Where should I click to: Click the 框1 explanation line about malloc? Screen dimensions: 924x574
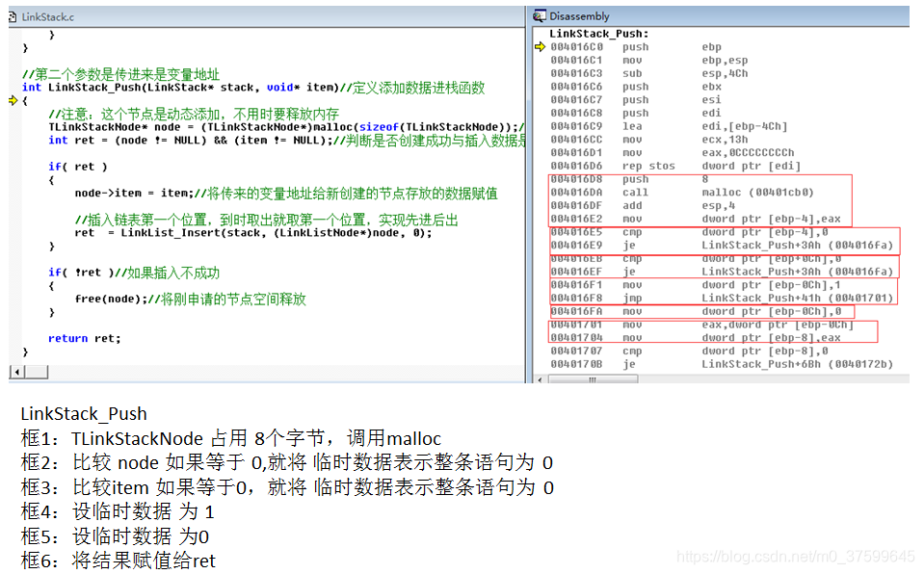coord(231,438)
